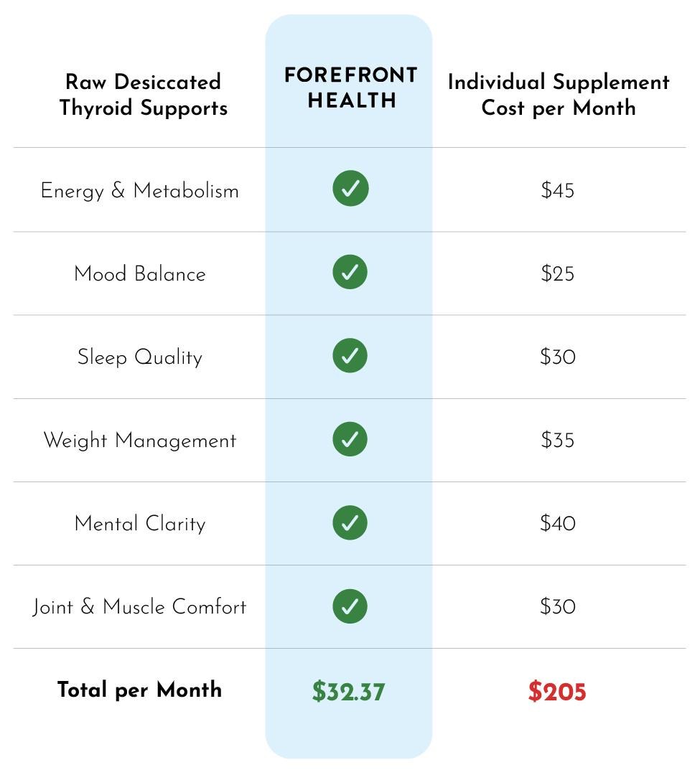Select the Sleep Quality row label

tap(140, 357)
